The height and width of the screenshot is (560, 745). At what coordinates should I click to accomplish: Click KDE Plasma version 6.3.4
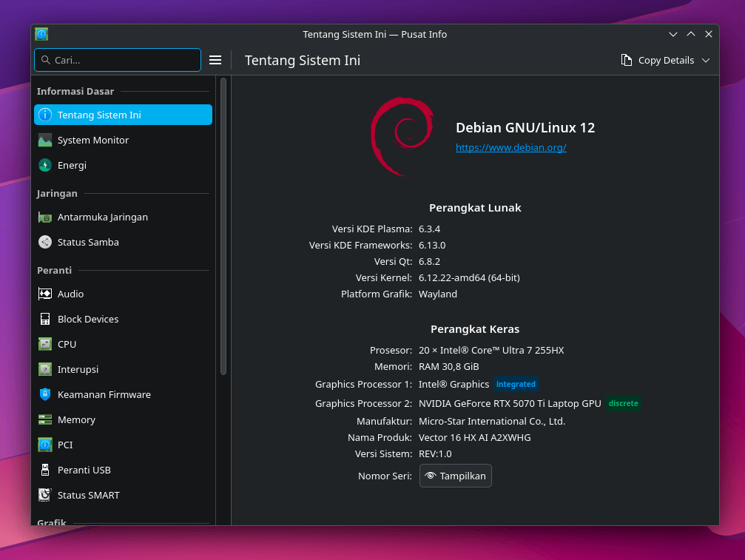point(430,229)
